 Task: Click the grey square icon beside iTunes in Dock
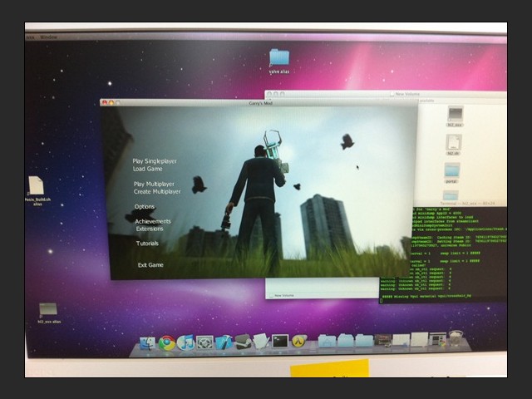[x=205, y=342]
